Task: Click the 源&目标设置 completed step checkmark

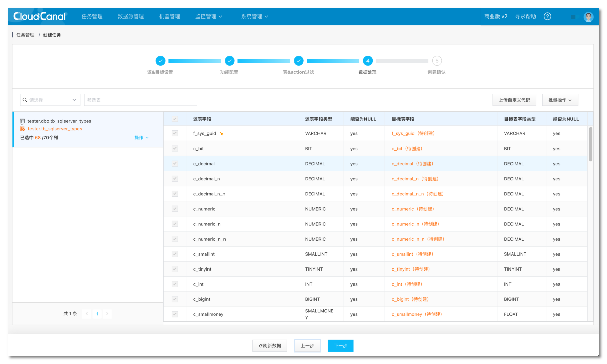Action: click(x=160, y=61)
